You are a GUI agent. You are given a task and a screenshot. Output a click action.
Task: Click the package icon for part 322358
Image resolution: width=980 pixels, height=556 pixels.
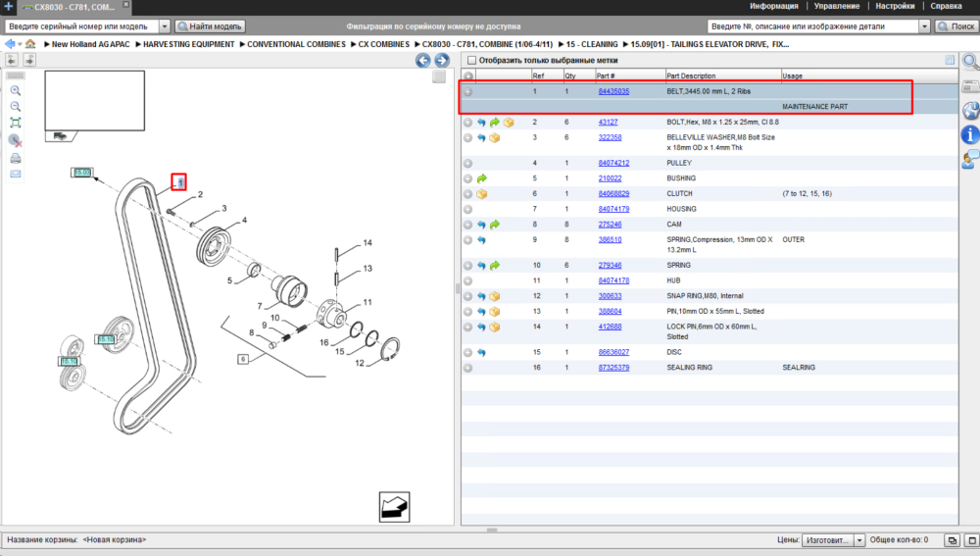click(x=495, y=137)
